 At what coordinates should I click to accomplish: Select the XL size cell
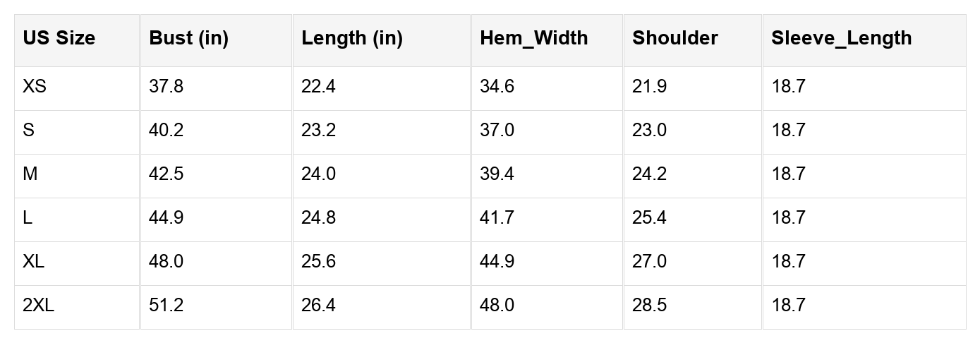click(33, 262)
